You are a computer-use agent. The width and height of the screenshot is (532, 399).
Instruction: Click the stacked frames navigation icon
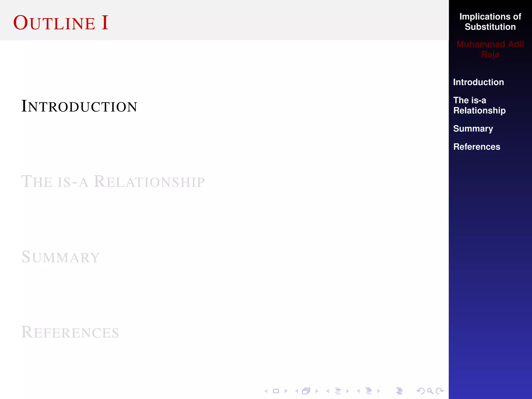click(306, 391)
